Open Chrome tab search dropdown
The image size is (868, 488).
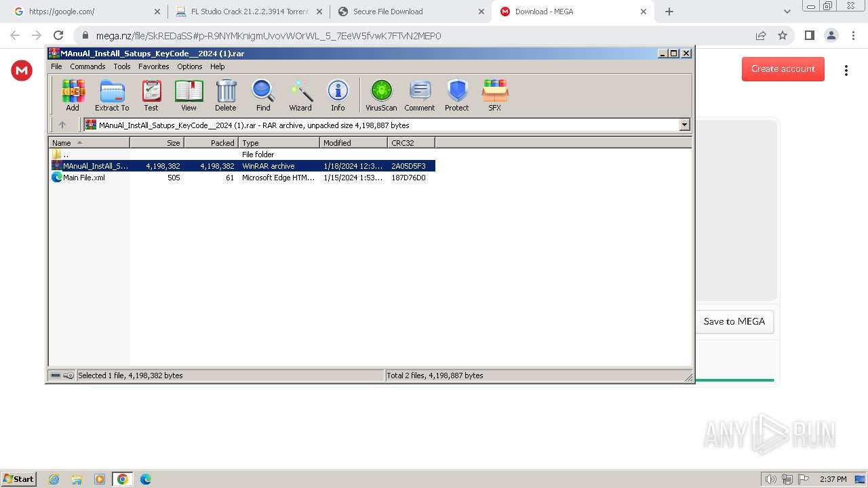787,12
